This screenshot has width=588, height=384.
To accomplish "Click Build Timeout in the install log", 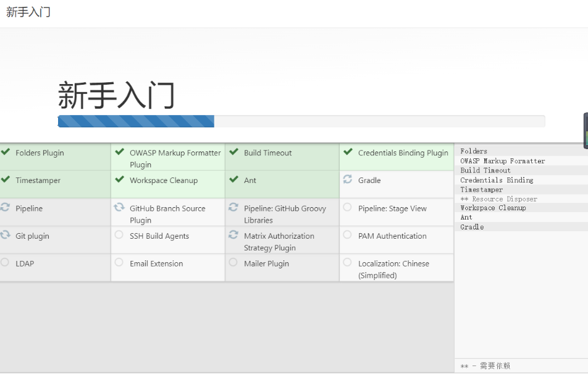I will tap(485, 170).
